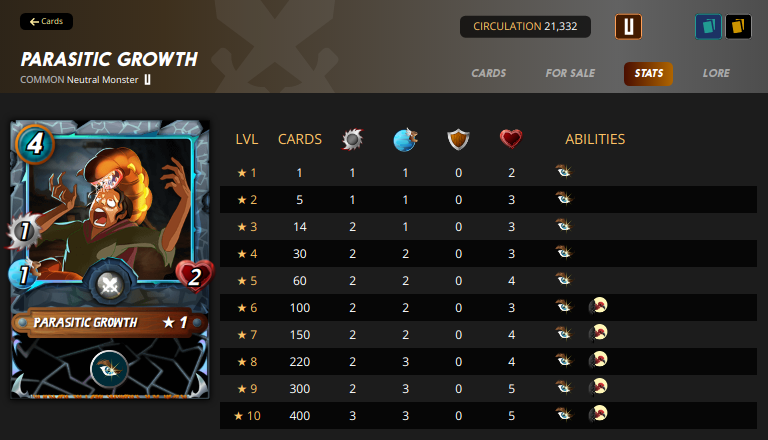
Task: Open the FOR SALE tab
Action: (570, 73)
